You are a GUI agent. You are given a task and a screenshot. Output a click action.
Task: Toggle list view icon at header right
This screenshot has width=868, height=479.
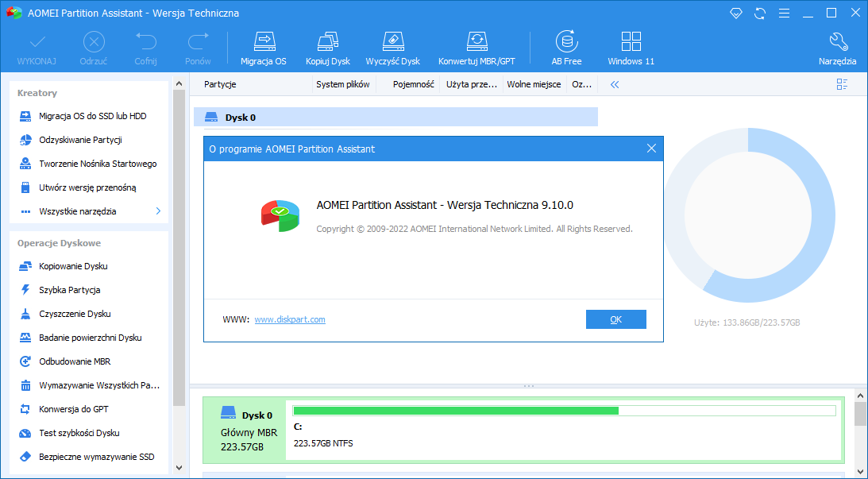(x=842, y=84)
